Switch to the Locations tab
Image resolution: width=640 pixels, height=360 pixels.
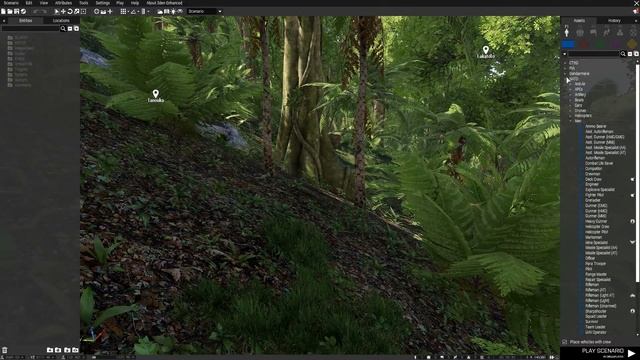(61, 20)
